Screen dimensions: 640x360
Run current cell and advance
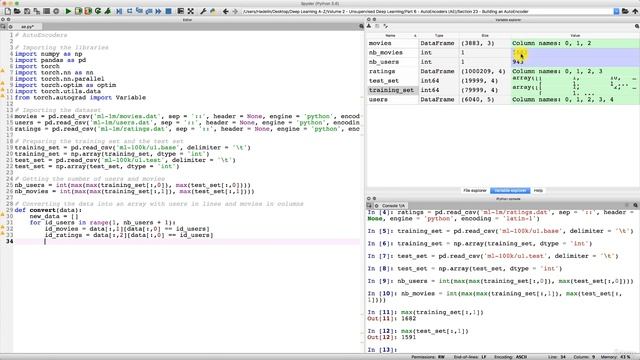pos(88,11)
